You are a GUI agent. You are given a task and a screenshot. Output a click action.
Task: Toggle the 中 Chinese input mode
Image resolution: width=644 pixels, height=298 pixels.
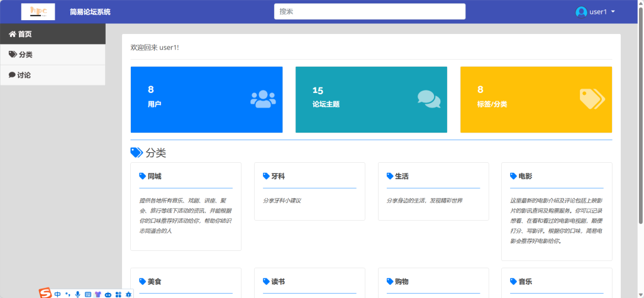(x=57, y=294)
